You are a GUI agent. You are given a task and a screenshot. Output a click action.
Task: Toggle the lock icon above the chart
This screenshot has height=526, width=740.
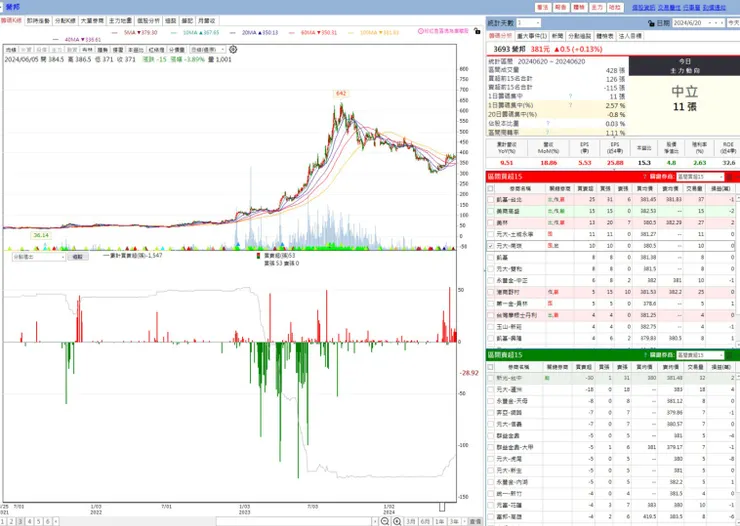coord(477,31)
